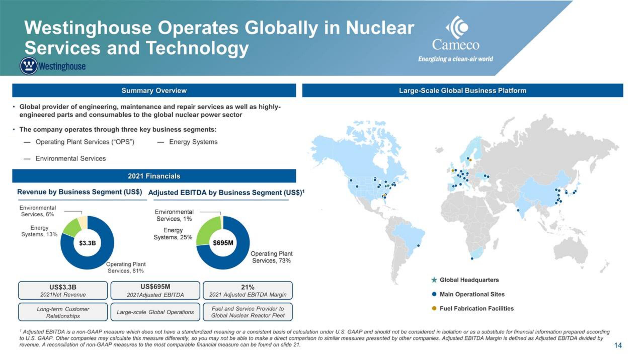Click the US$3.3B 2021 Net Revenue box
Screen dimensions: 644x362
(63, 290)
